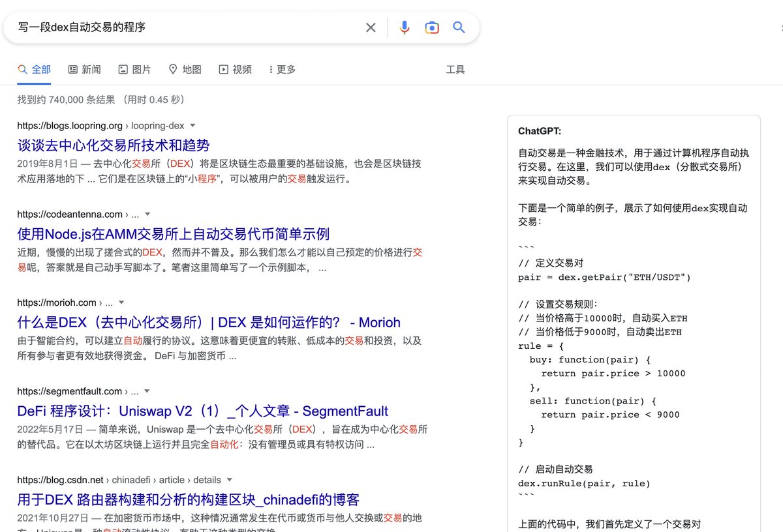Expand options for codeantenna.com result
The width and height of the screenshot is (783, 532).
pos(147,214)
